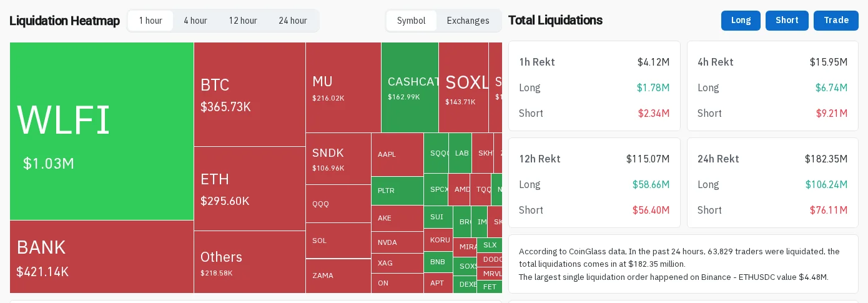Click the green PLTR tile
The height and width of the screenshot is (303, 868).
pos(397,191)
